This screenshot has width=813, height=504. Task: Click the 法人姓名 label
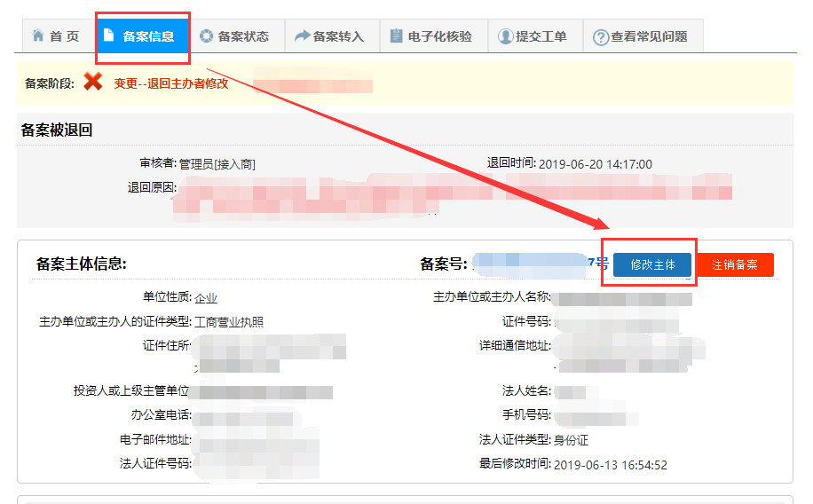coord(526,390)
